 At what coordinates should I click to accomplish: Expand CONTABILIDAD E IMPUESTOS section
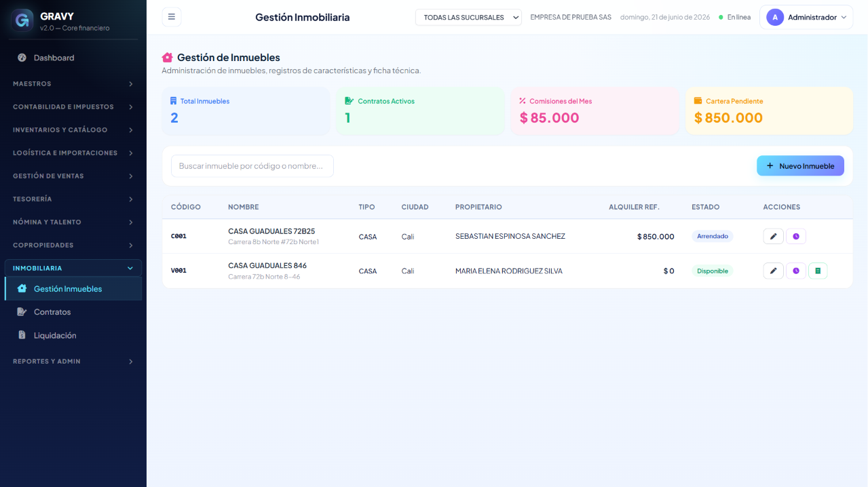pos(73,106)
